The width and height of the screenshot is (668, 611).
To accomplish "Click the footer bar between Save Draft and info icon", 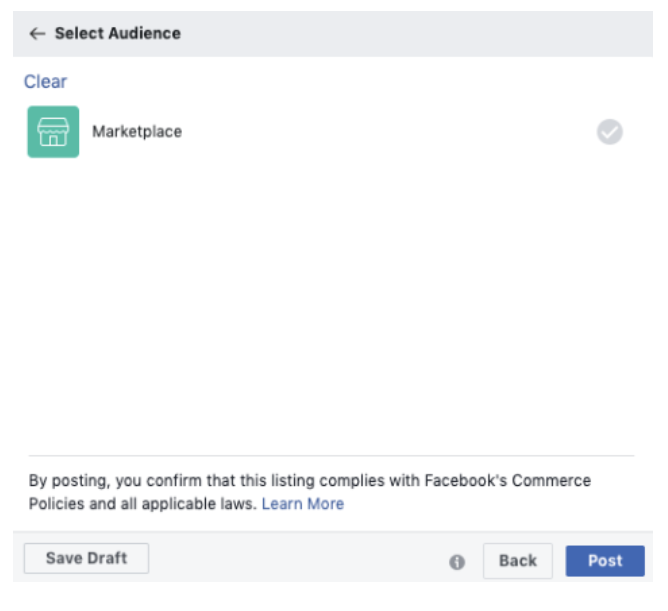I will coord(300,560).
